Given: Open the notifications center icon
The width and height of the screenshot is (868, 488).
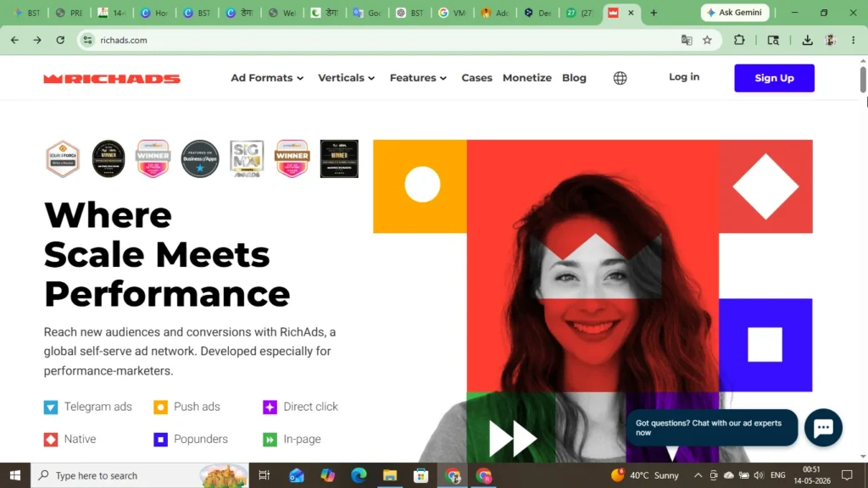Looking at the screenshot, I should pos(847,475).
